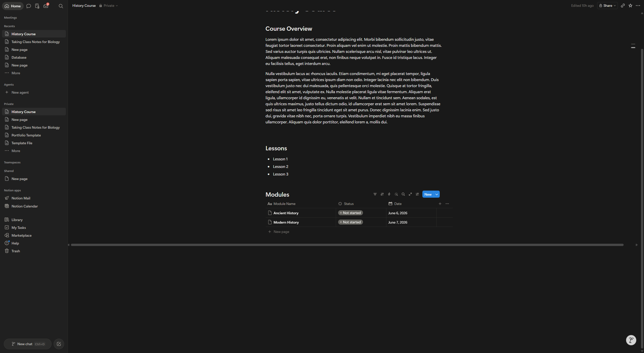Open Status dropdown for Ancient History row
Viewport: 644px width, 353px height.
[x=350, y=213]
